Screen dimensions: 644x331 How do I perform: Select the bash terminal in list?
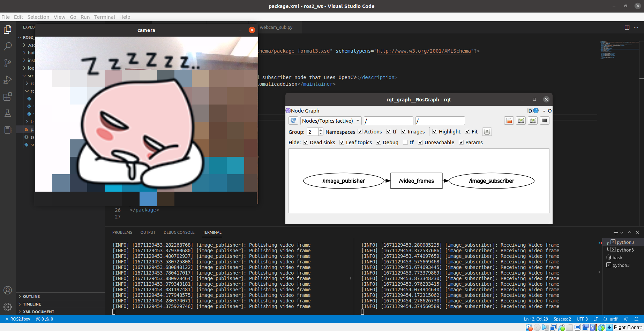(x=617, y=257)
